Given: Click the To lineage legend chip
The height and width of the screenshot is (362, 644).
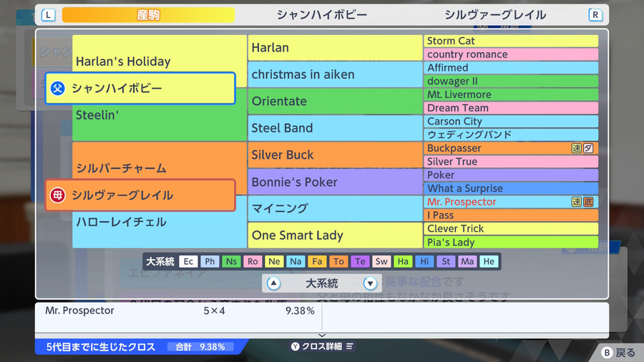Looking at the screenshot, I should click(x=338, y=261).
